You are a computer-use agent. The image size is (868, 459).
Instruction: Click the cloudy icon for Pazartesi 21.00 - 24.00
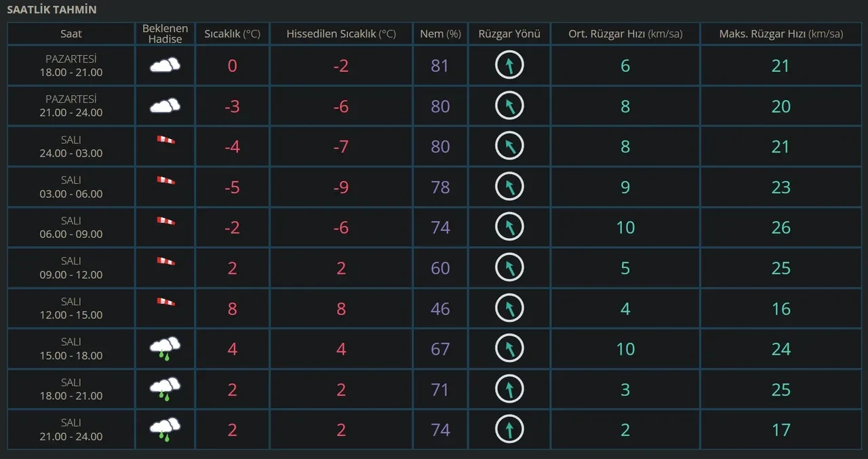165,106
